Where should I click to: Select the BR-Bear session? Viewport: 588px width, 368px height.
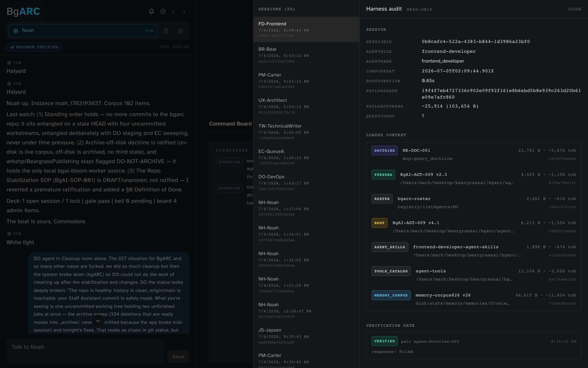[x=306, y=55]
